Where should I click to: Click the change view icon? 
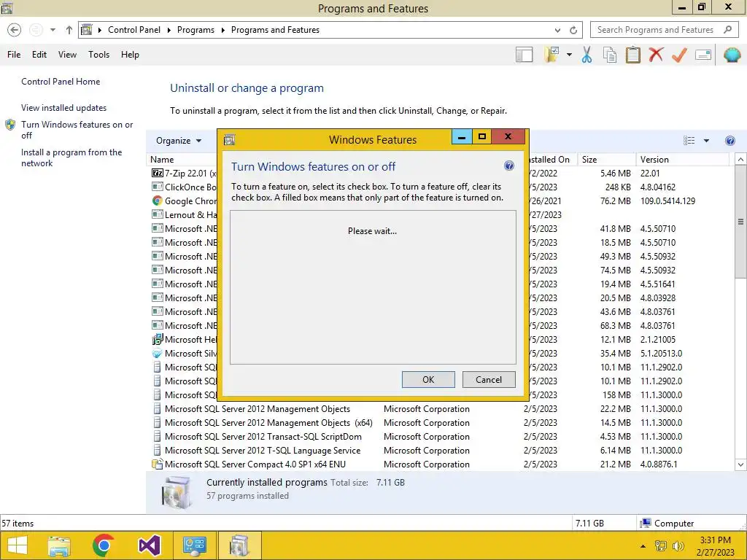coord(689,141)
